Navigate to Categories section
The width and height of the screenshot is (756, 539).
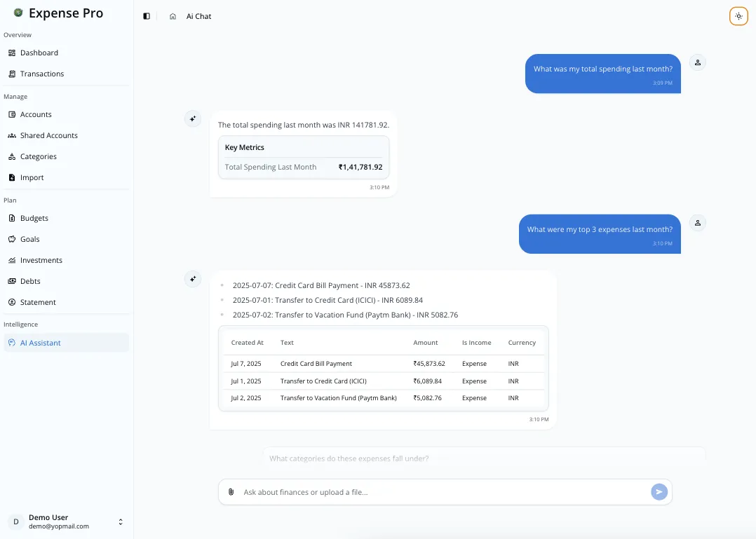(x=67, y=156)
